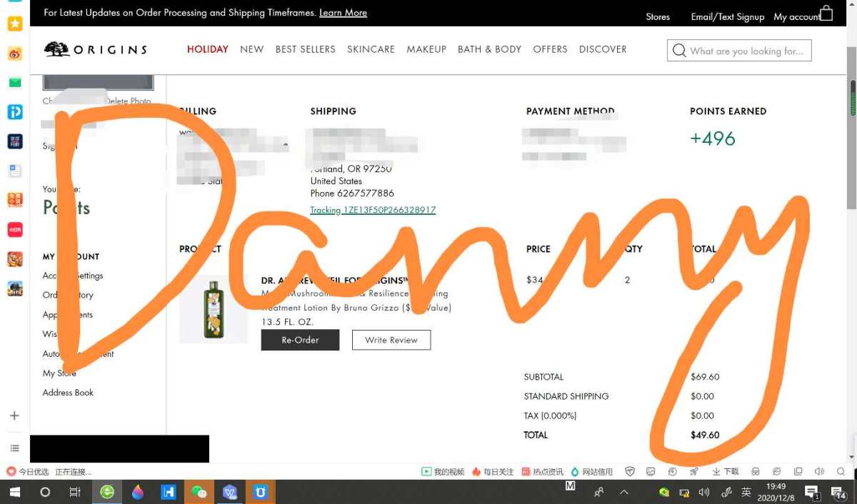The image size is (857, 504).
Task: Open the shopping bag cart icon
Action: [826, 14]
